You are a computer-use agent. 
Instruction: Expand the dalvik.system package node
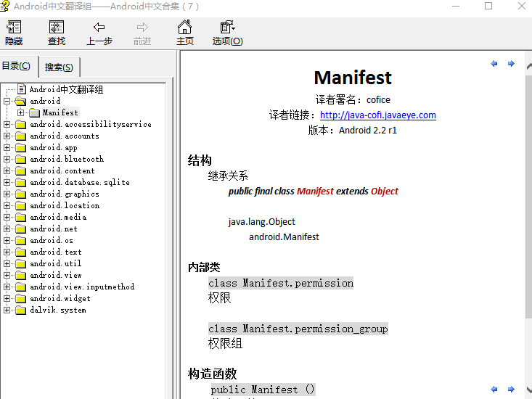click(x=7, y=310)
